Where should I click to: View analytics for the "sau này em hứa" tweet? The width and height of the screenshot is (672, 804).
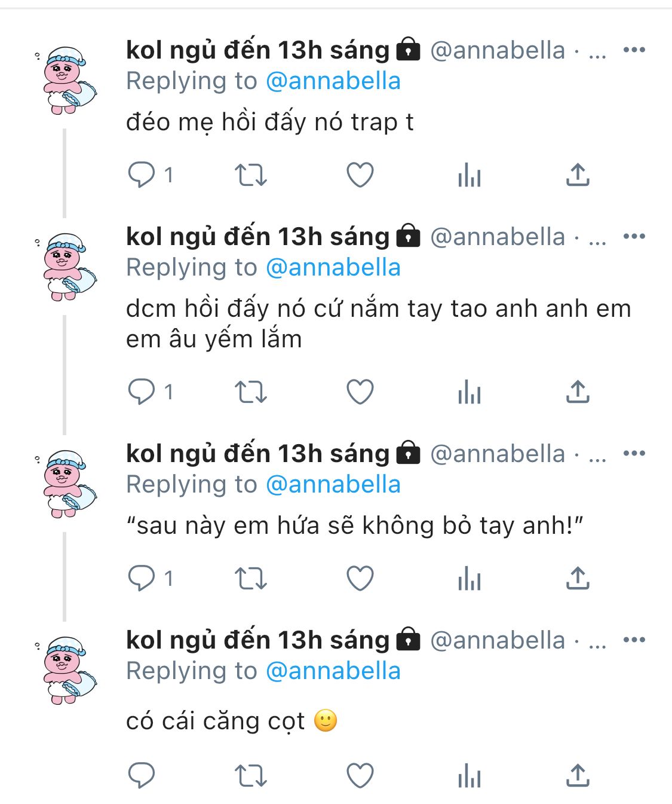point(469,579)
